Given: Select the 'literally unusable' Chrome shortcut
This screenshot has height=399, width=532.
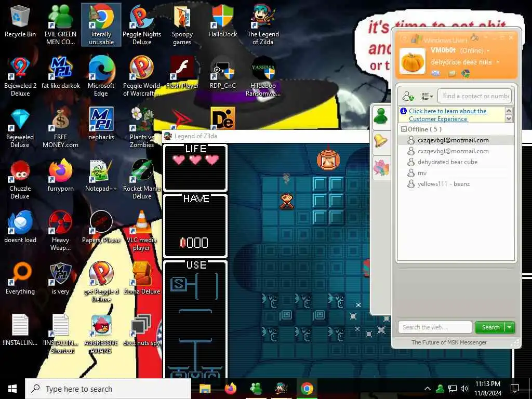Looking at the screenshot, I should [101, 24].
